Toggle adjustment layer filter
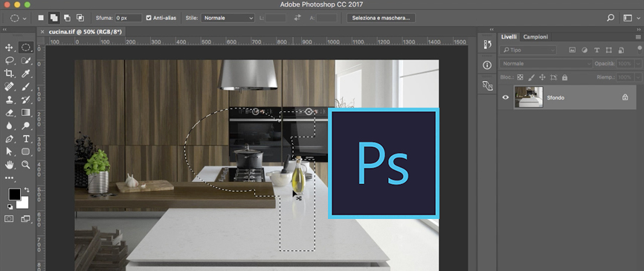 pos(585,50)
